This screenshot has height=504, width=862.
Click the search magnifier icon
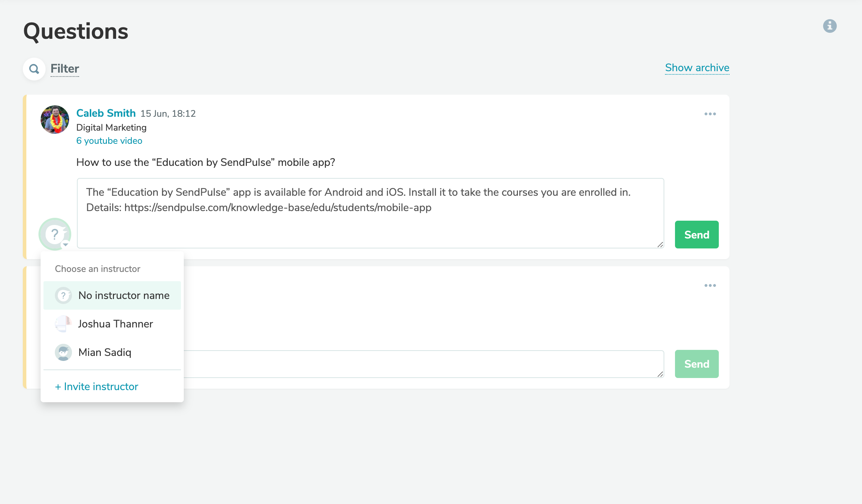[34, 69]
